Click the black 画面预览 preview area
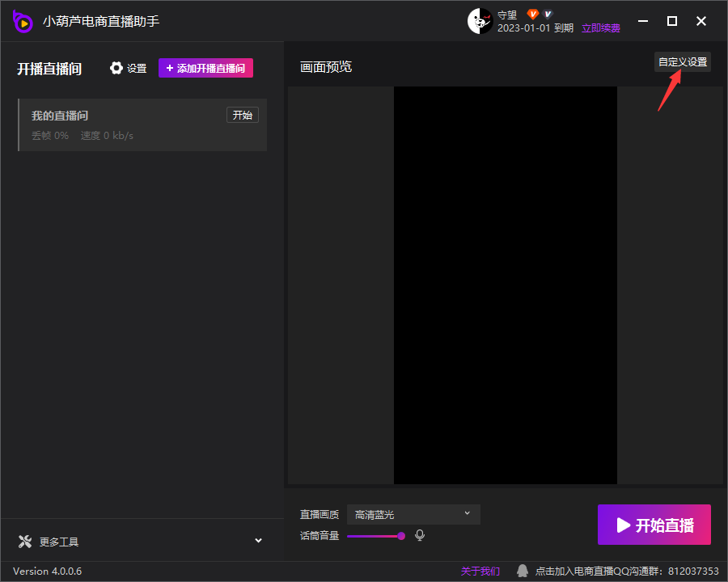 (505, 285)
